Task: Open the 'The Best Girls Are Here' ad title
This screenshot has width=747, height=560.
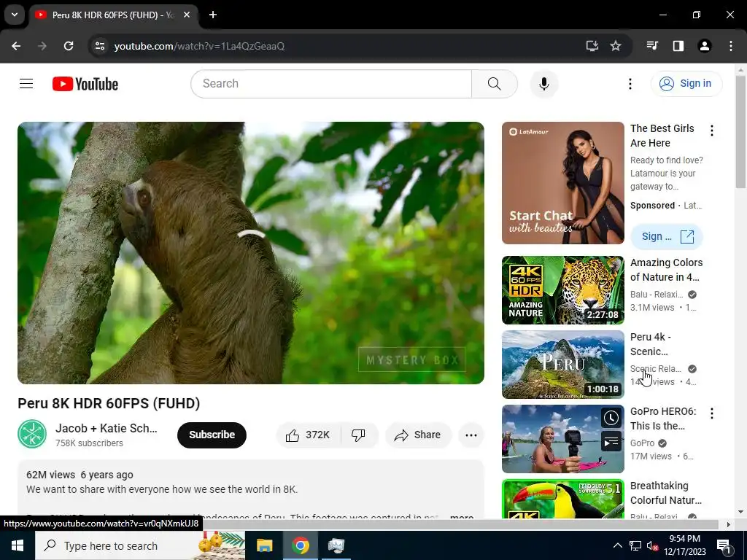Action: coord(662,136)
